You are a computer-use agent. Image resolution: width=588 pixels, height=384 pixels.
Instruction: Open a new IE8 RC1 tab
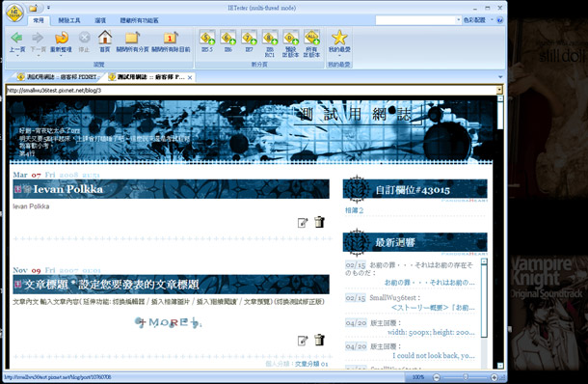pos(270,38)
